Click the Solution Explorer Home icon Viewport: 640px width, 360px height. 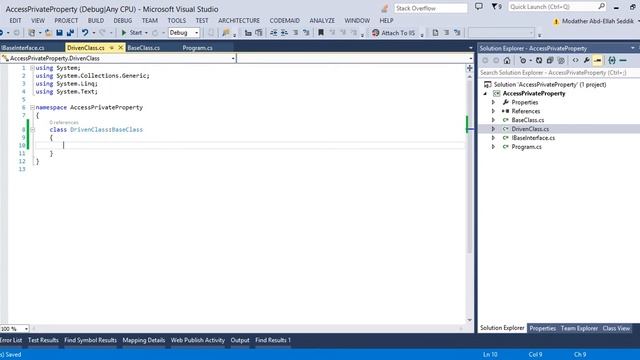[x=507, y=60]
